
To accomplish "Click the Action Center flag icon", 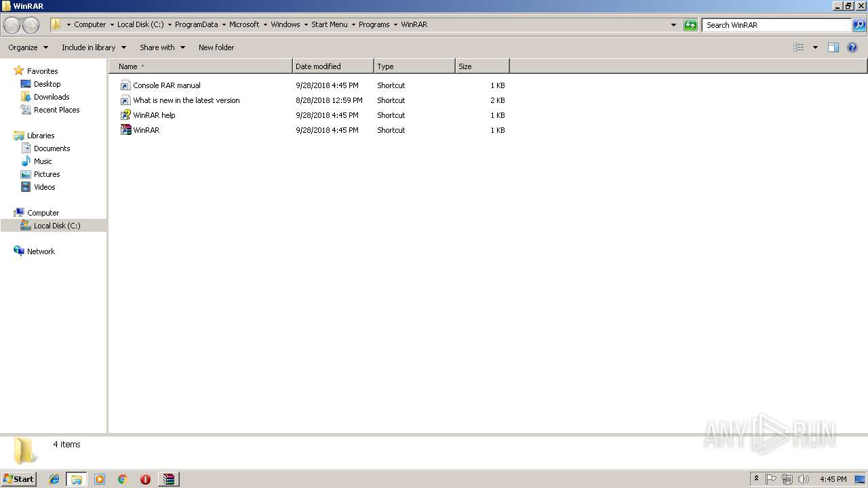I will pyautogui.click(x=771, y=479).
